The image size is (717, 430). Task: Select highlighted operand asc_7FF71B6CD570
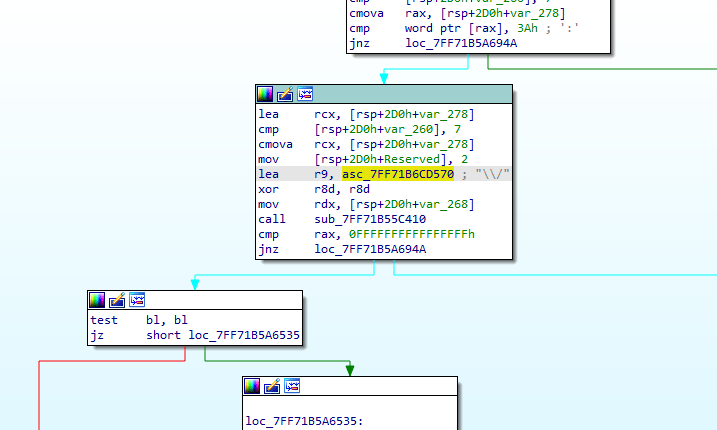pos(398,174)
